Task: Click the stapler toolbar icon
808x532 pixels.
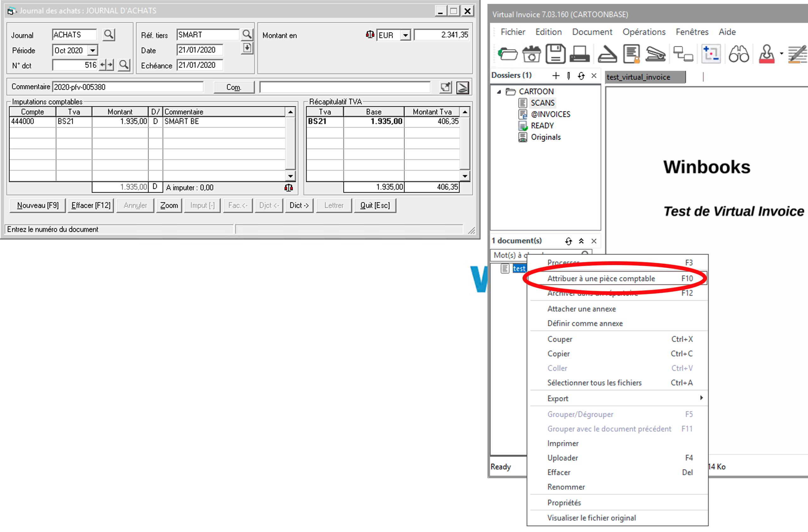Action: 655,54
